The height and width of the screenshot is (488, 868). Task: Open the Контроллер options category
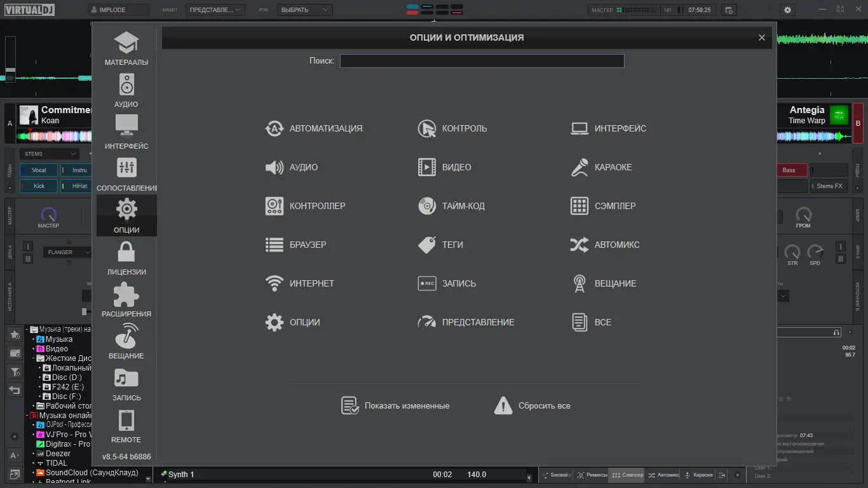coord(306,206)
